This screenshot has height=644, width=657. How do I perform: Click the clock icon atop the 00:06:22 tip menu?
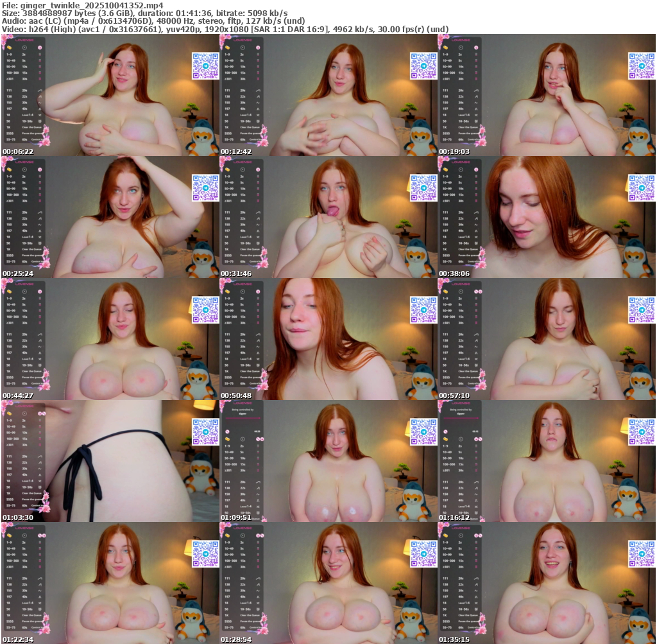coord(25,48)
